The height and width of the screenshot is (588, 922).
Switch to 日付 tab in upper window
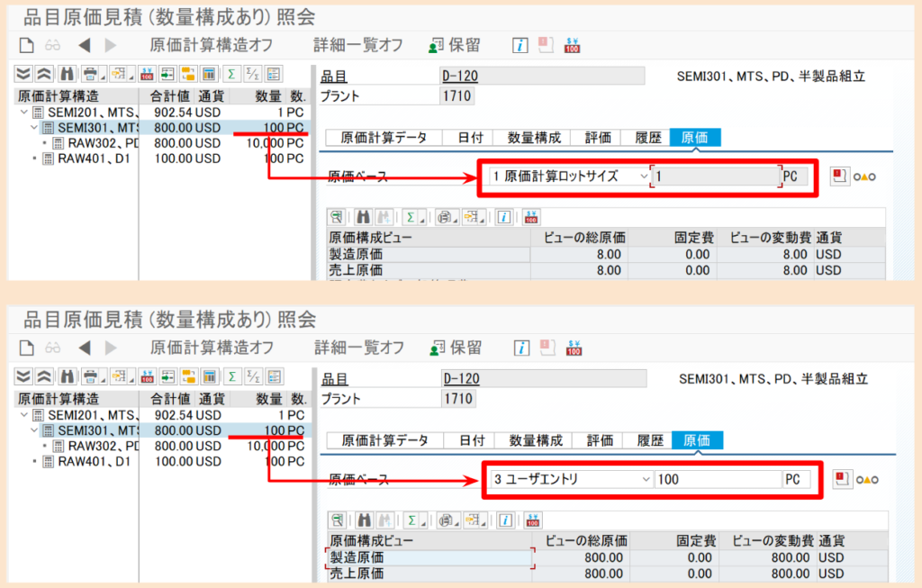click(x=471, y=138)
